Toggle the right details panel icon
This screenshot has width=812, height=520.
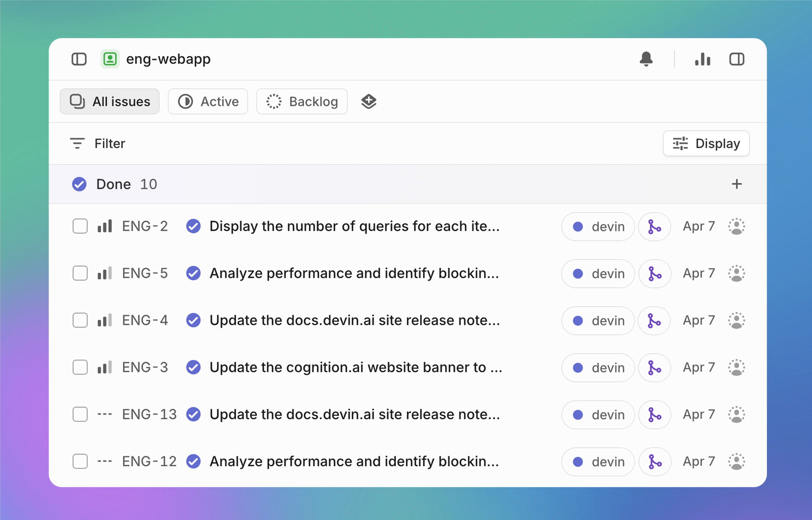click(736, 59)
